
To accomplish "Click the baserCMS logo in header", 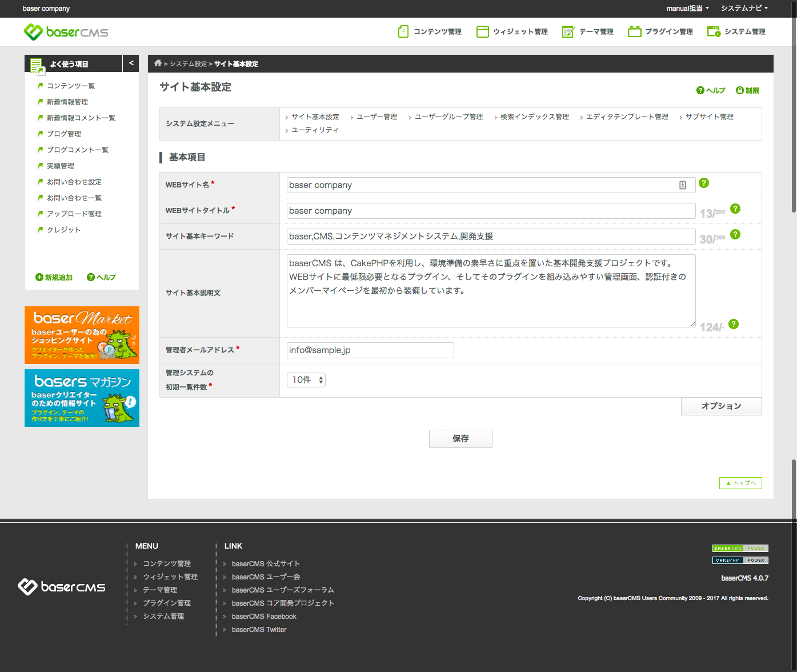I will [66, 32].
